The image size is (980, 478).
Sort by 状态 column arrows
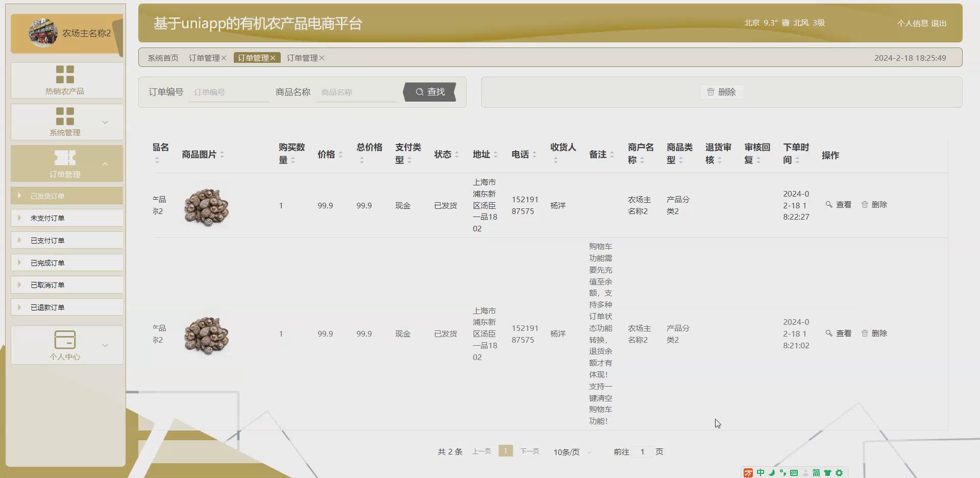tap(457, 154)
